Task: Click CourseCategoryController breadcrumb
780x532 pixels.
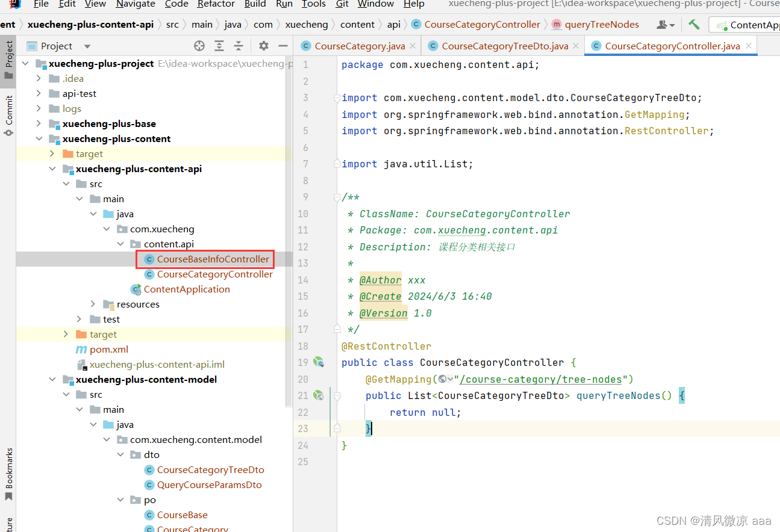Action: (476, 25)
